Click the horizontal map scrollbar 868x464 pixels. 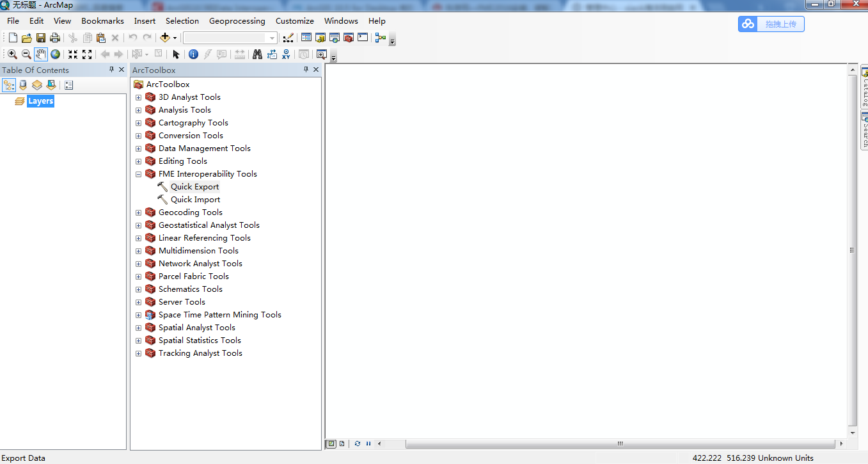(x=620, y=444)
